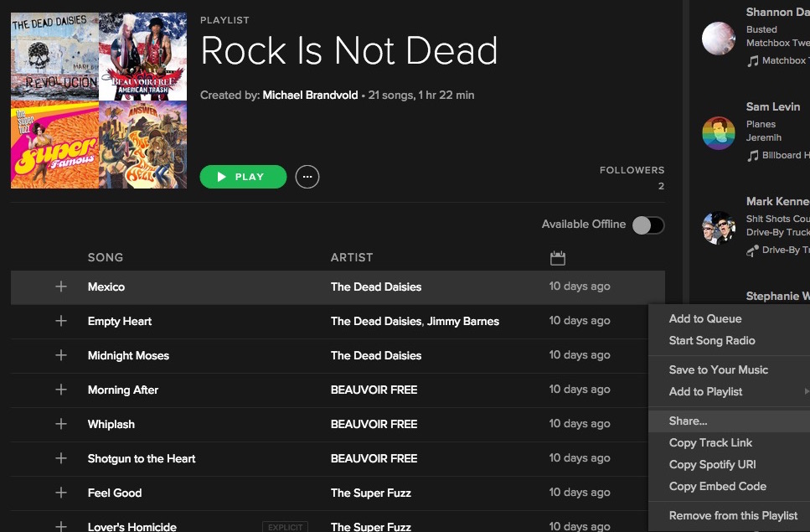Select Copy Spotify URI from context menu
810x532 pixels.
tap(713, 464)
